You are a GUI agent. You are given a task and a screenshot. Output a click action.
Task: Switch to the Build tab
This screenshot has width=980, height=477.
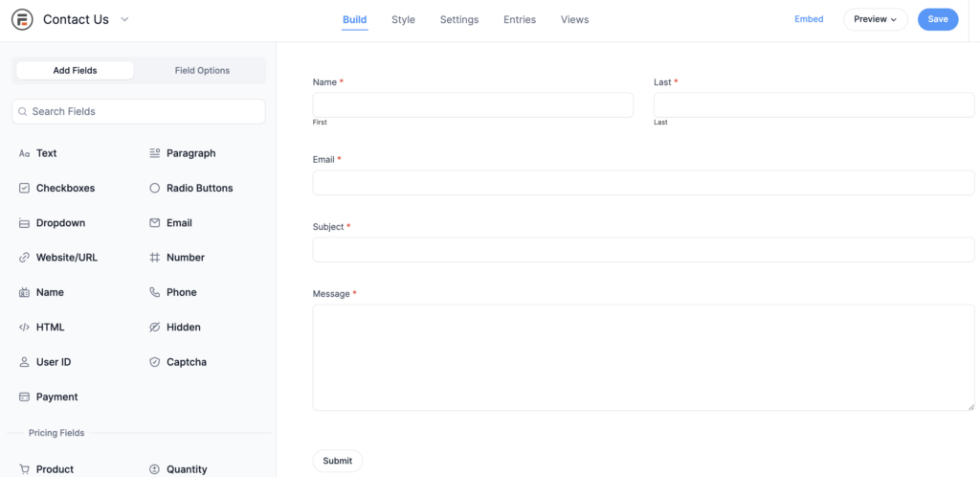[x=354, y=19]
